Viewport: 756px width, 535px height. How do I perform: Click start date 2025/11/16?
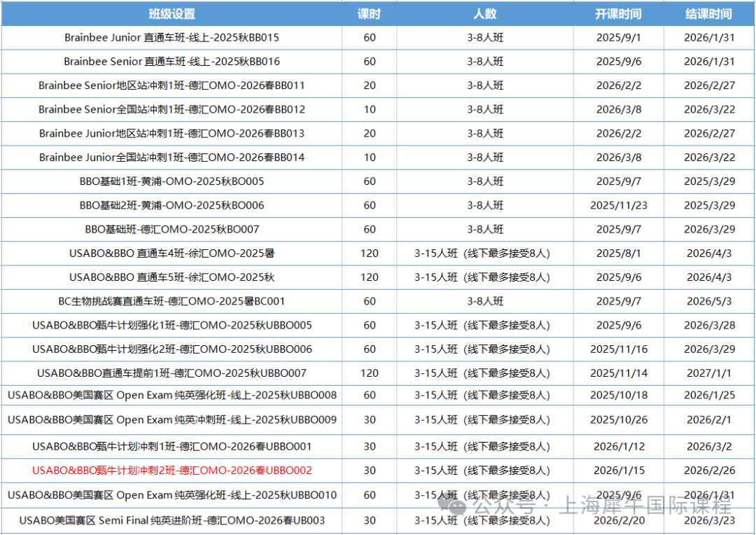(619, 349)
